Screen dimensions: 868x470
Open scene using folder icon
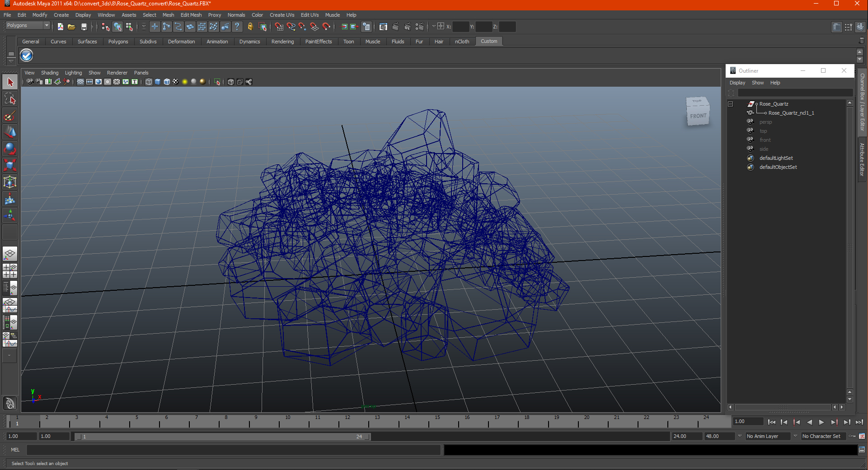71,27
